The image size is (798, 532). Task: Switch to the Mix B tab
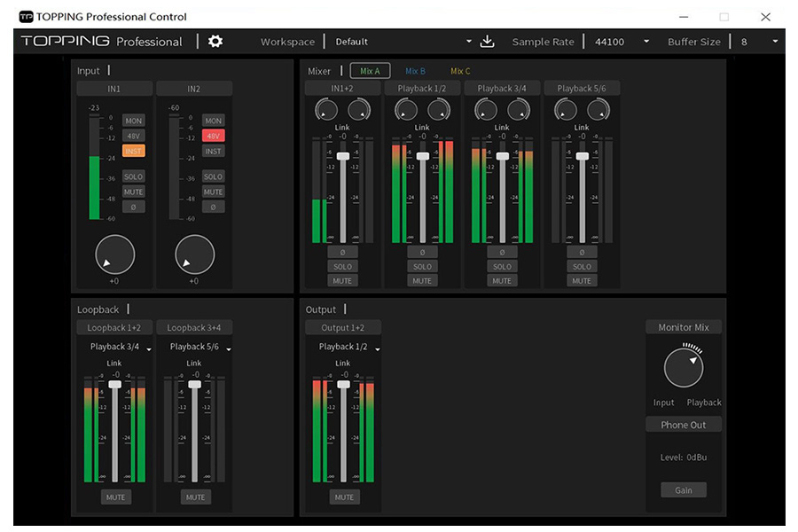coord(415,70)
